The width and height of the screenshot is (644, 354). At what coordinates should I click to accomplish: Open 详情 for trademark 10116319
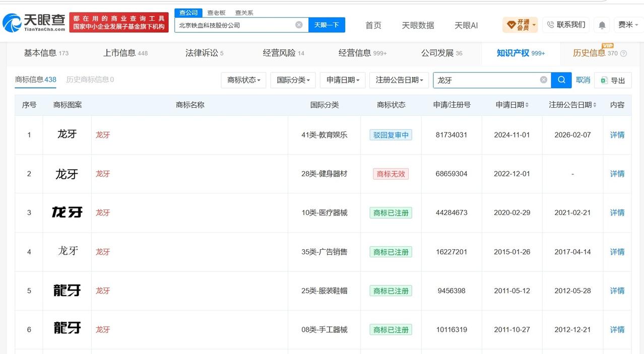617,329
